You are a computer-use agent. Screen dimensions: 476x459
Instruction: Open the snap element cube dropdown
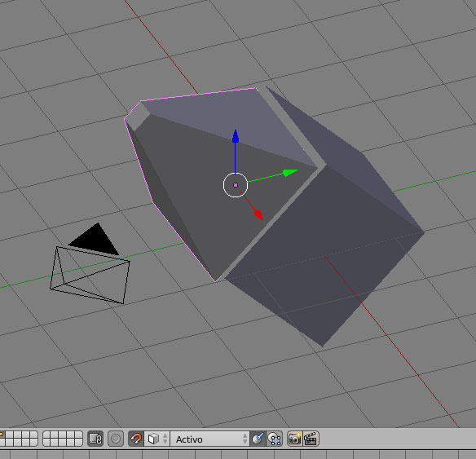157,439
